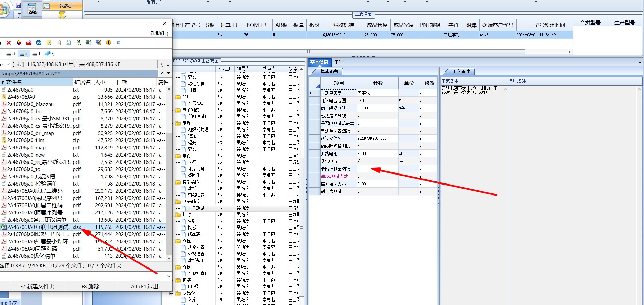Sort by 文件名 column header
This screenshot has height=305, width=644.
click(36, 82)
